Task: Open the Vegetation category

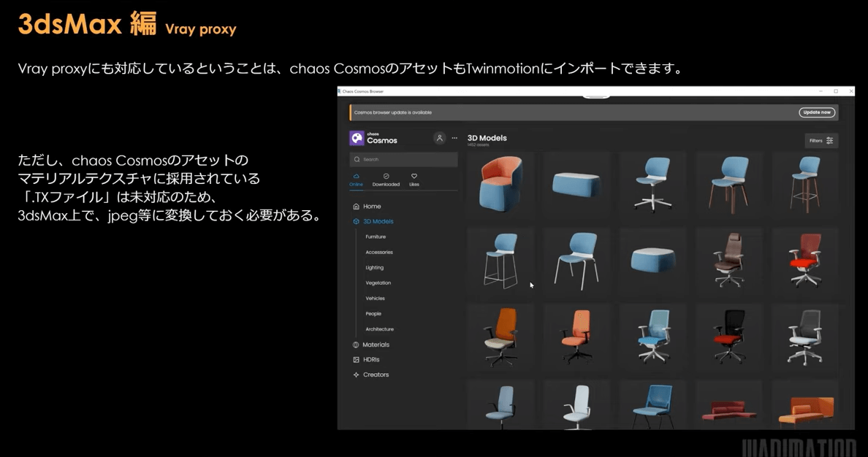Action: (x=378, y=283)
